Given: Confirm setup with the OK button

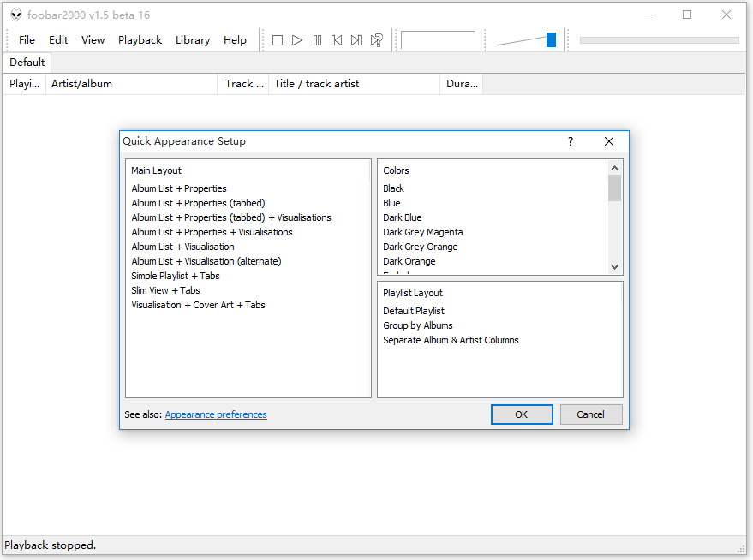Looking at the screenshot, I should pos(522,414).
